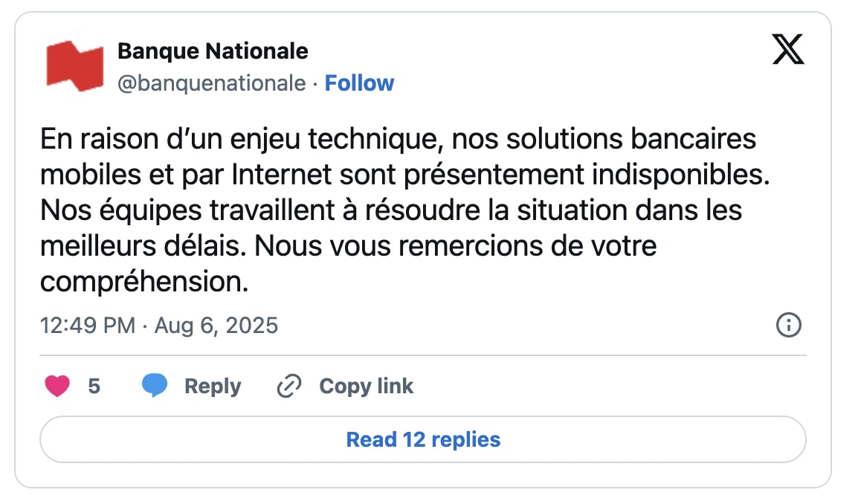Click the Banque Nationale display name
The height and width of the screenshot is (504, 861).
[x=212, y=51]
